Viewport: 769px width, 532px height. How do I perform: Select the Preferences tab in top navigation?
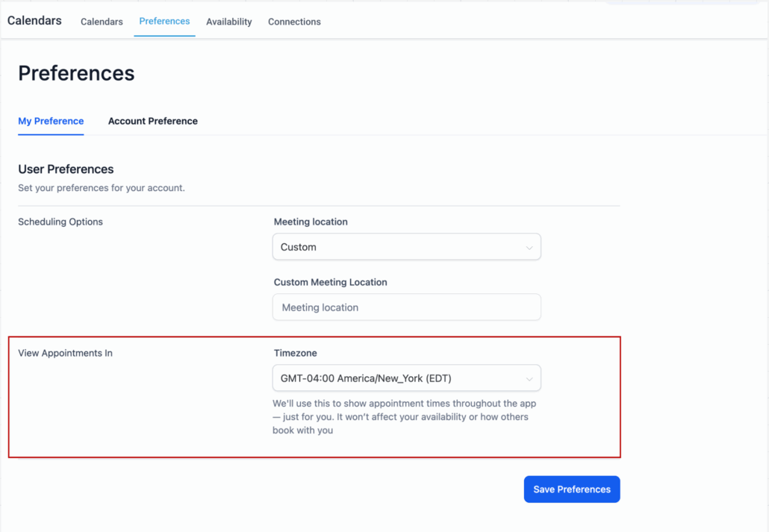point(164,21)
